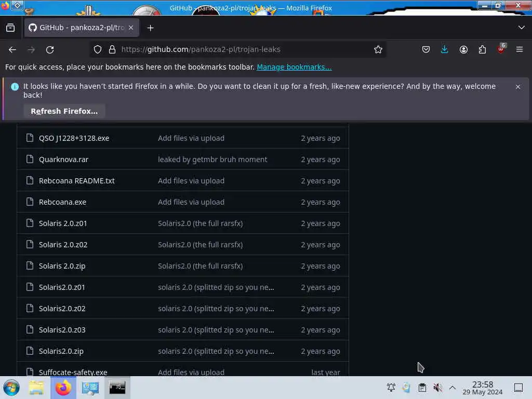532x399 pixels.
Task: Open the Quarknova.rar file icon
Action: pos(30,159)
